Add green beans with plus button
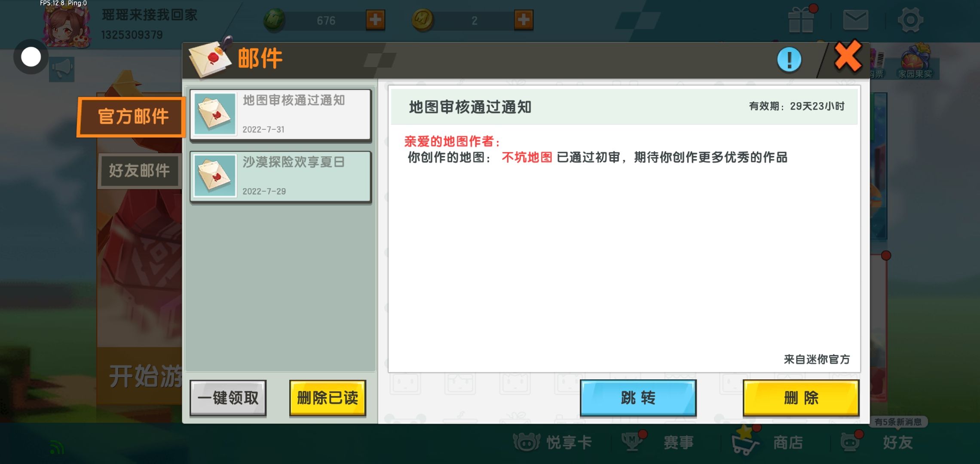 (375, 20)
